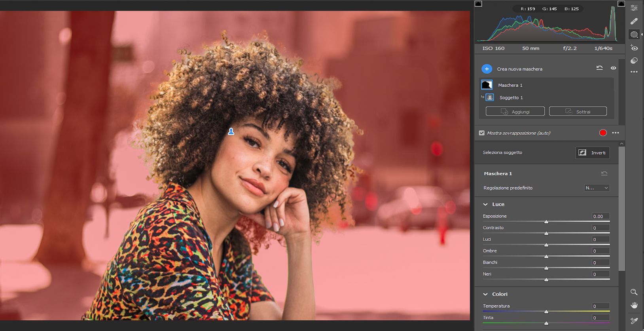The width and height of the screenshot is (644, 331).
Task: Select the Hand pan tool
Action: coord(634,305)
